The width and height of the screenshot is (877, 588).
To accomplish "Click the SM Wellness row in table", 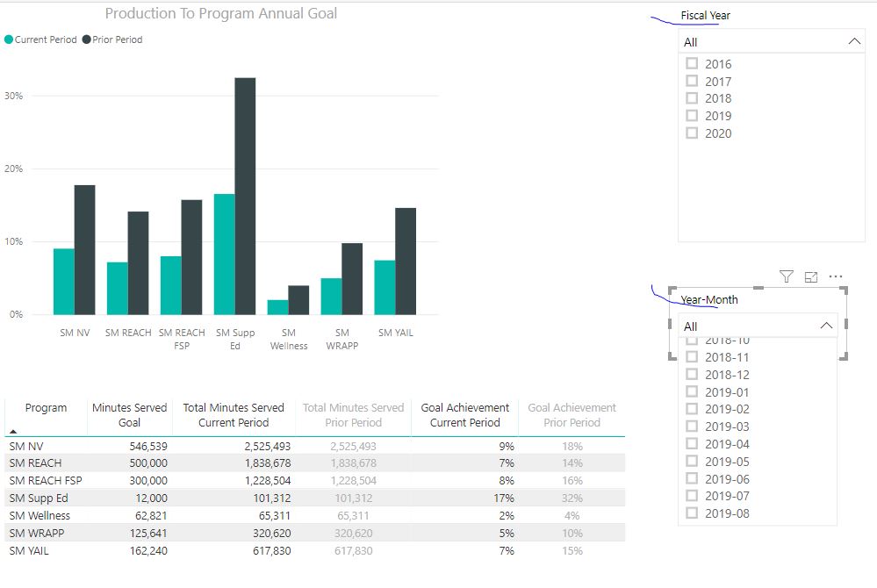I will [x=314, y=515].
